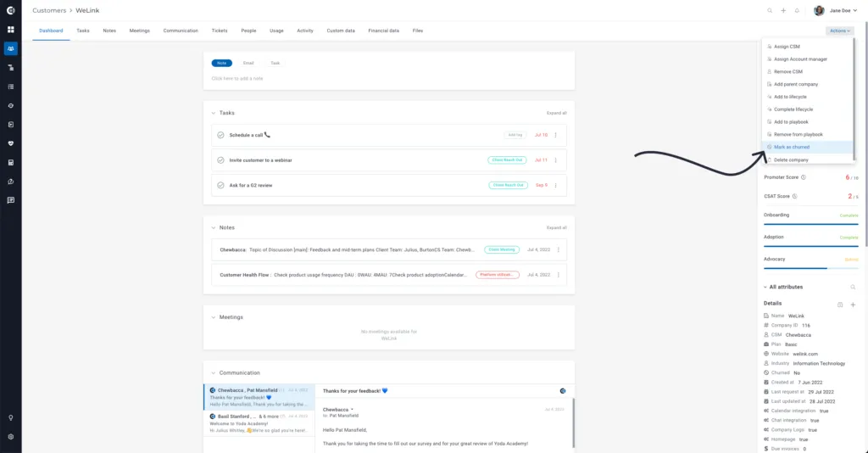Open the notifications bell icon
This screenshot has height=453, width=868.
797,10
